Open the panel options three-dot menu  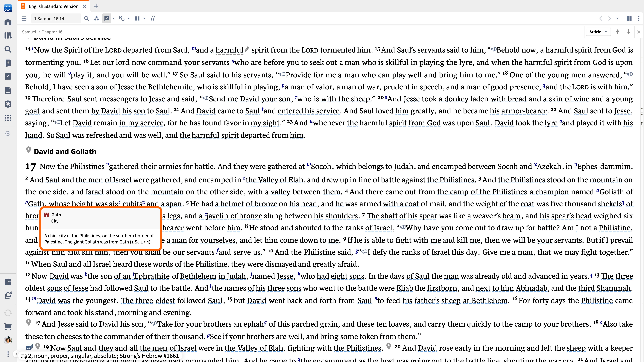click(x=639, y=19)
